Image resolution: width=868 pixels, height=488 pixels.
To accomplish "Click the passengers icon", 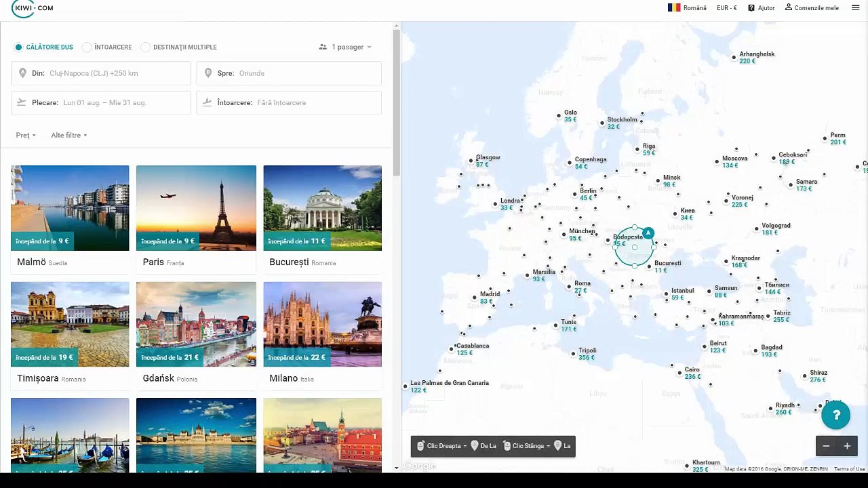I will click(323, 47).
